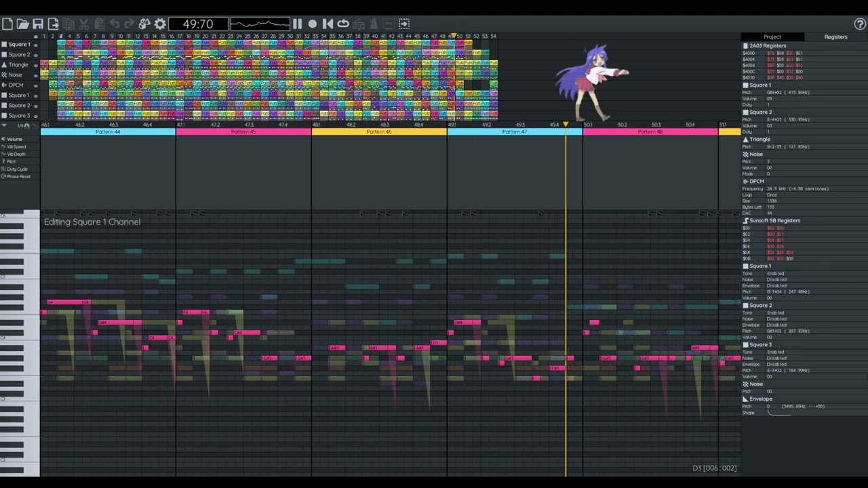Redo the last action
This screenshot has height=488, width=868.
click(130, 24)
